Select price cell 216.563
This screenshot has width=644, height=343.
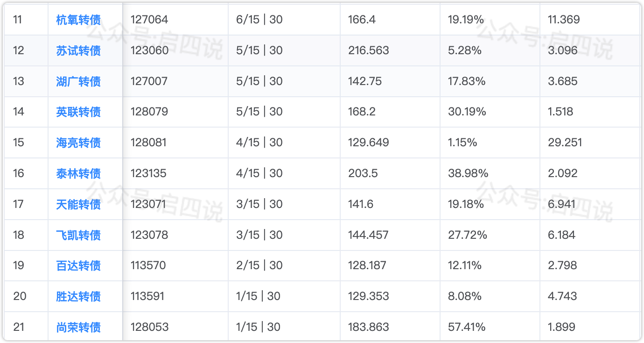(368, 50)
